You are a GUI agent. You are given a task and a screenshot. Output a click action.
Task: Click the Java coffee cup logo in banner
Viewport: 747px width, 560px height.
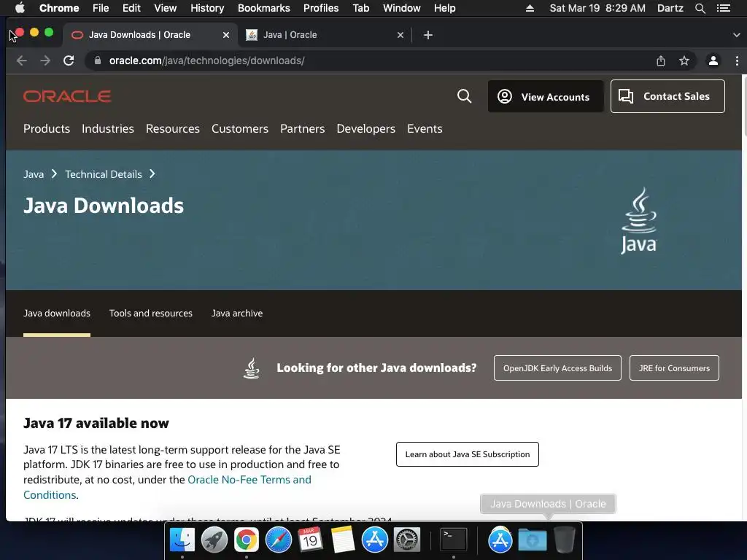(639, 220)
